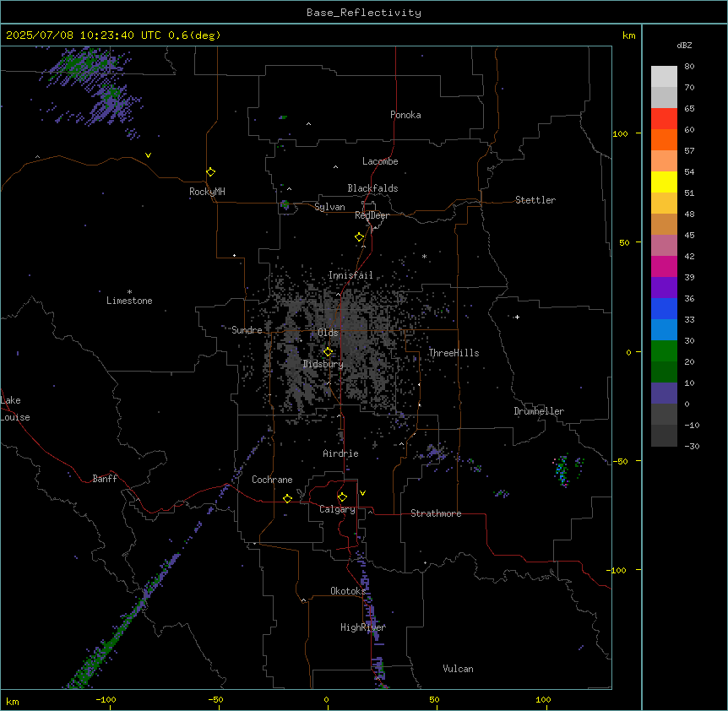Click the Cochrane town label
This screenshot has height=711, width=728.
272,480
